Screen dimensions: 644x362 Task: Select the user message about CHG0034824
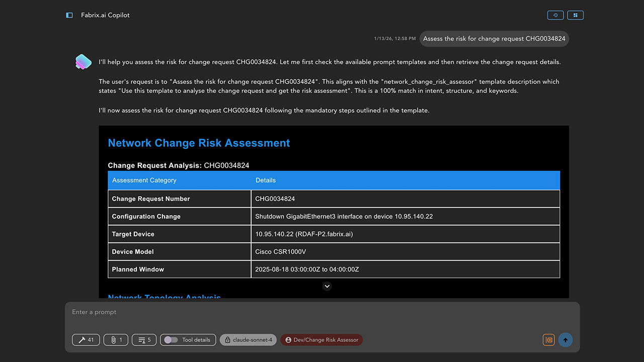coord(494,39)
